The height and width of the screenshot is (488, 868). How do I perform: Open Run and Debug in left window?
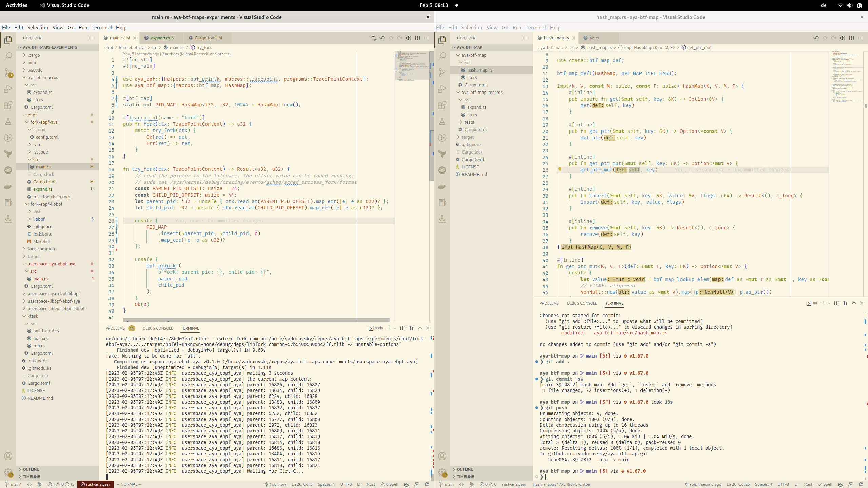pyautogui.click(x=8, y=89)
